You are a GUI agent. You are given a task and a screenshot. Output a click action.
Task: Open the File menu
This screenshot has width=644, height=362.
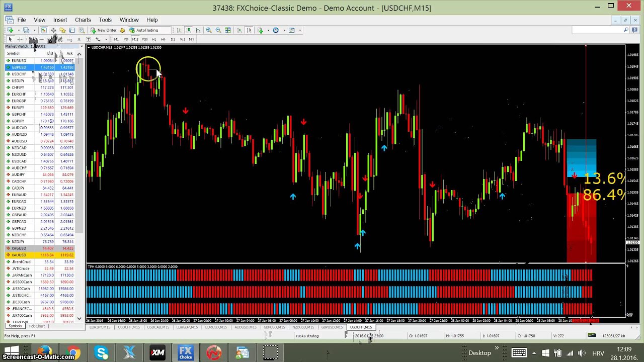(22, 20)
